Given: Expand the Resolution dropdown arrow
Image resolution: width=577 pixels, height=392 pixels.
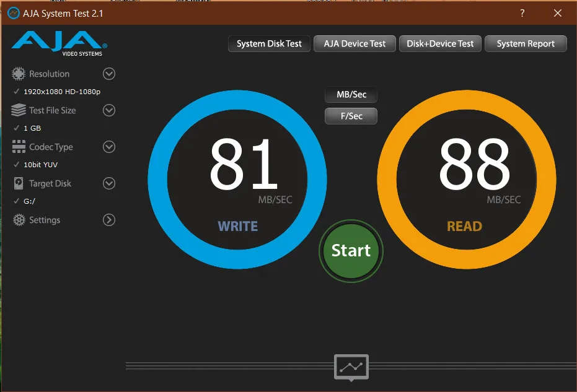Looking at the screenshot, I should tap(109, 74).
